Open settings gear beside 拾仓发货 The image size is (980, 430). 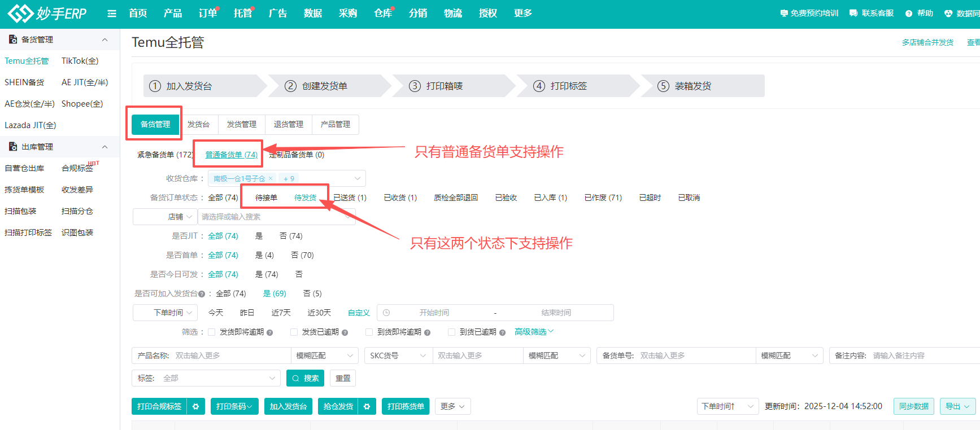pyautogui.click(x=367, y=406)
